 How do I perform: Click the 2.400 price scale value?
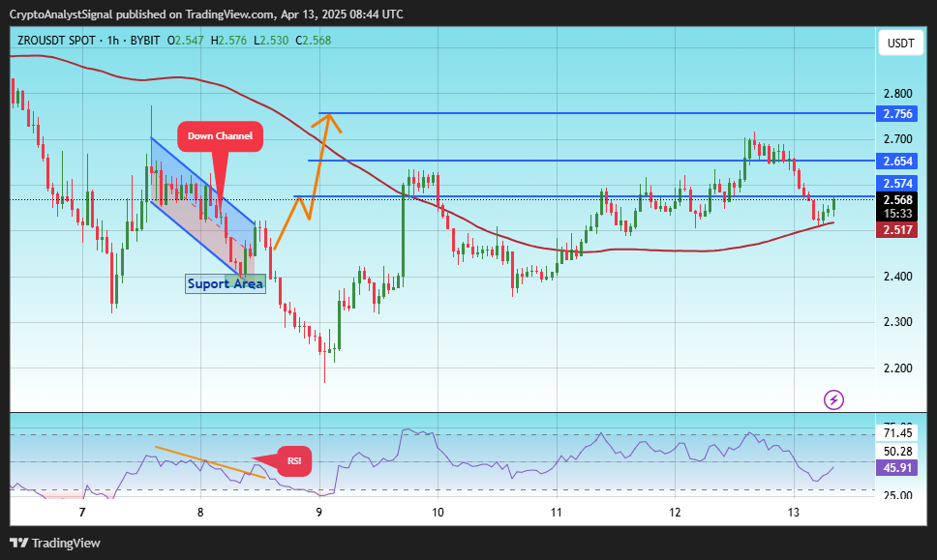897,277
